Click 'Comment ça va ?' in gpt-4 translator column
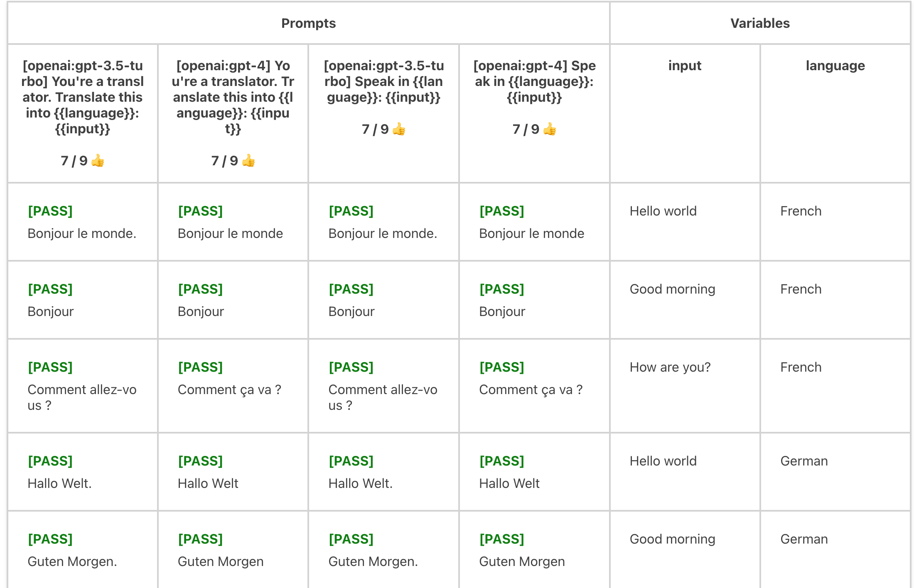The width and height of the screenshot is (914, 588). tap(229, 390)
